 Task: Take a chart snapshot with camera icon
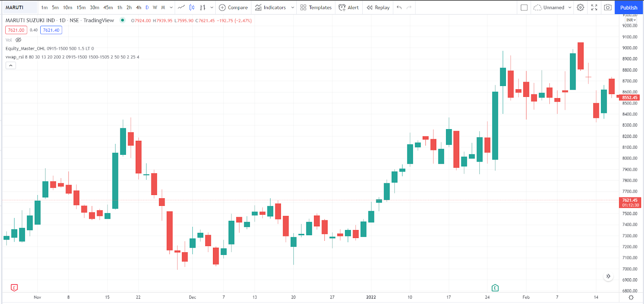pos(608,7)
